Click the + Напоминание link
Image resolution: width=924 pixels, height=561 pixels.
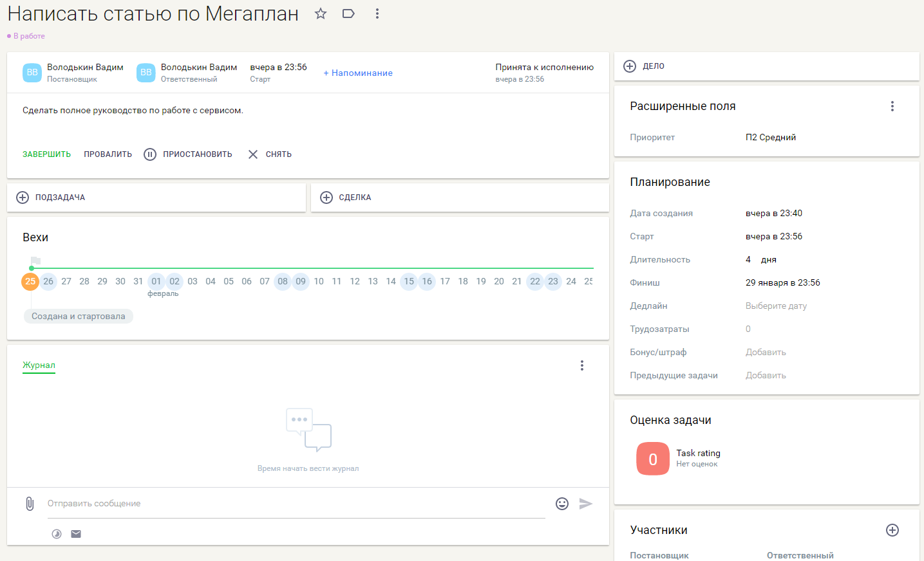click(x=358, y=73)
